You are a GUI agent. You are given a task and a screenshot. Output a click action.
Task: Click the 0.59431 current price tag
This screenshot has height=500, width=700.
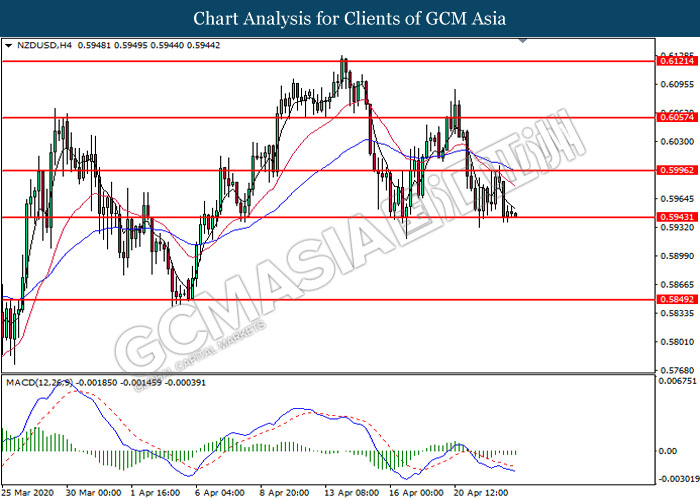click(675, 217)
